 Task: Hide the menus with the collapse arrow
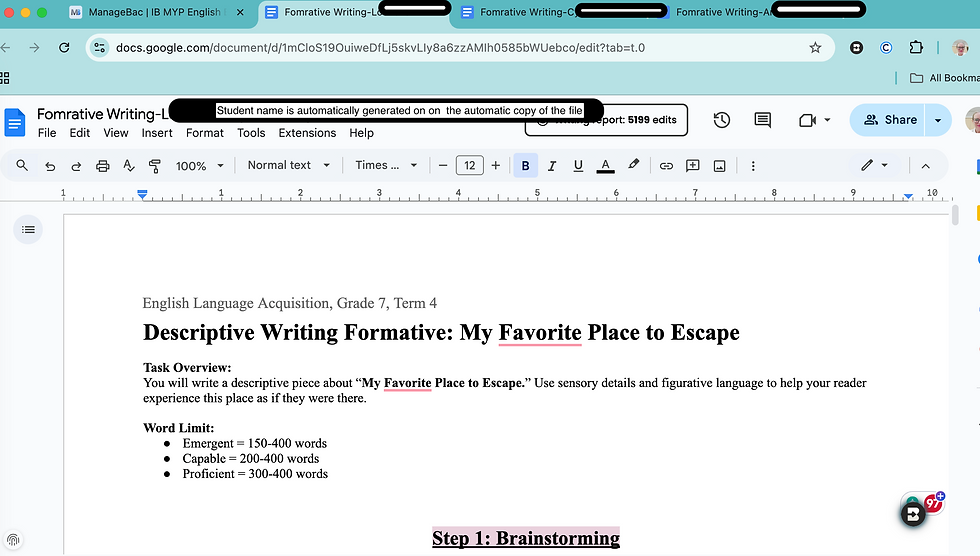coord(926,166)
